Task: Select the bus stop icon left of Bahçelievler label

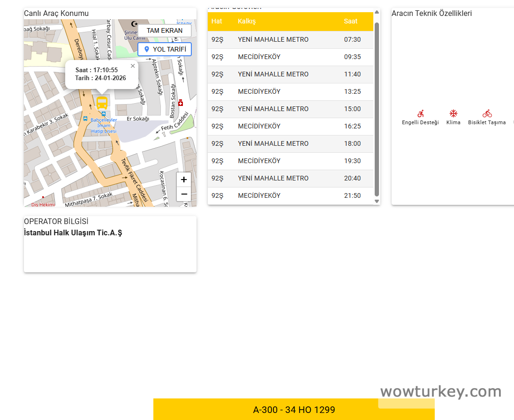Action: [85, 120]
